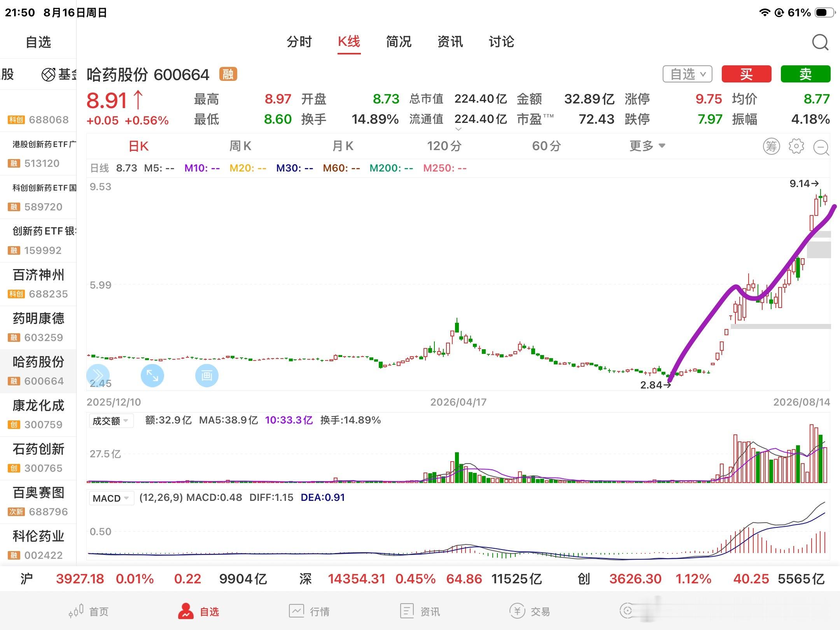Tap the search magnifier icon
The width and height of the screenshot is (840, 630).
(x=820, y=42)
